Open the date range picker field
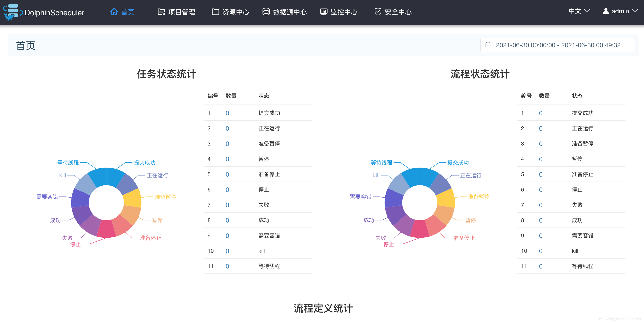The width and height of the screenshot is (644, 323). point(557,45)
